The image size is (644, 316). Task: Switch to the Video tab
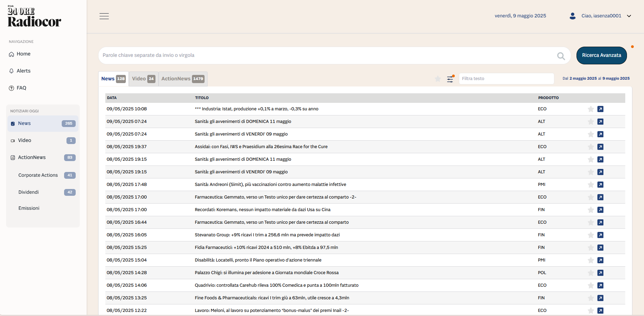coord(144,79)
